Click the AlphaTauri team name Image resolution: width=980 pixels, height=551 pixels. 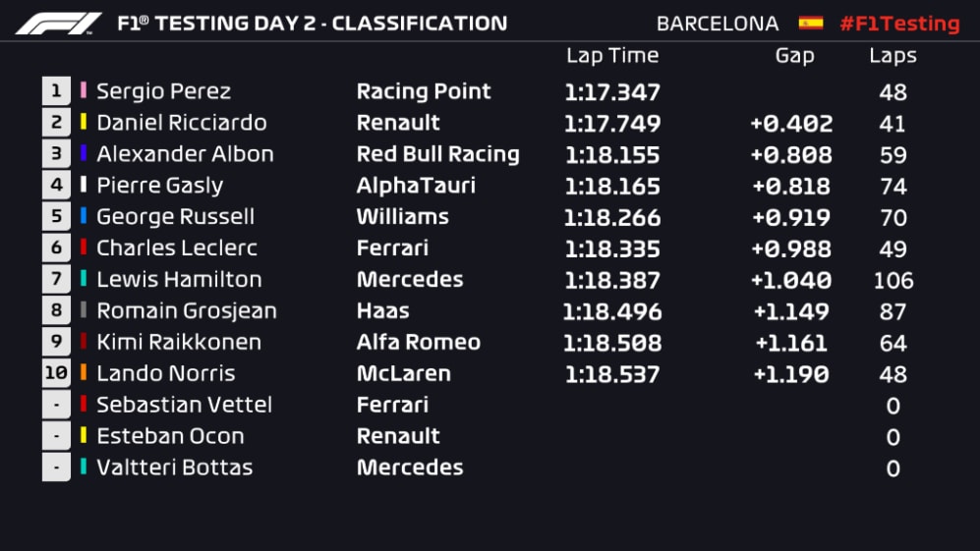pos(417,186)
